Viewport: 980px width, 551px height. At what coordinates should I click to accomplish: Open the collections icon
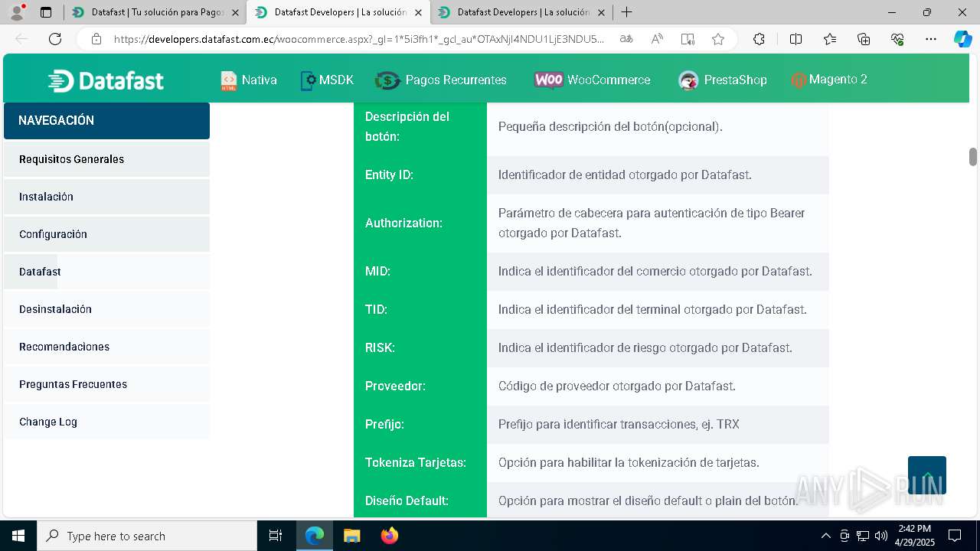(x=864, y=39)
